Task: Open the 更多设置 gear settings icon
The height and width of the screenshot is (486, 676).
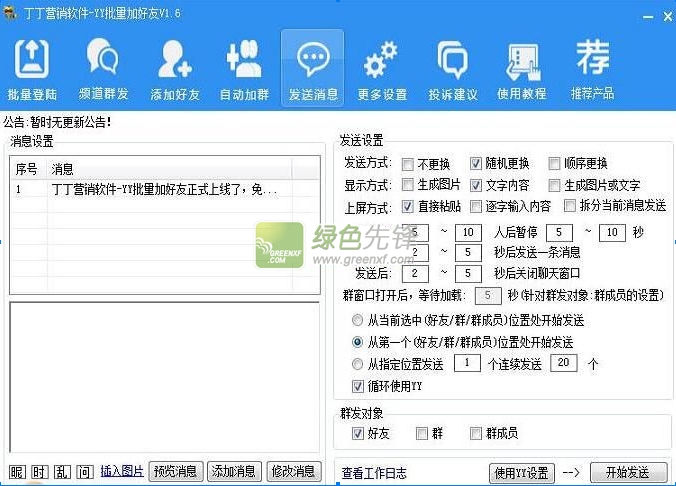Action: pos(382,69)
